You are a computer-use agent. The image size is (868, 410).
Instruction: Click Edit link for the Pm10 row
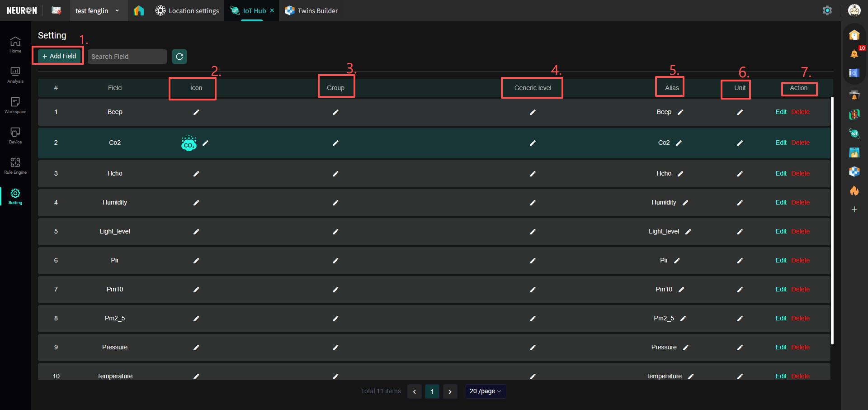tap(781, 290)
